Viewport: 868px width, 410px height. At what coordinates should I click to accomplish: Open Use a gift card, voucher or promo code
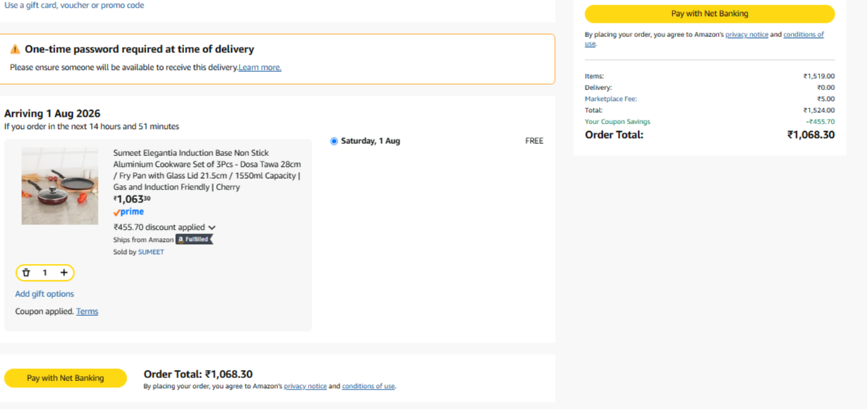[74, 5]
